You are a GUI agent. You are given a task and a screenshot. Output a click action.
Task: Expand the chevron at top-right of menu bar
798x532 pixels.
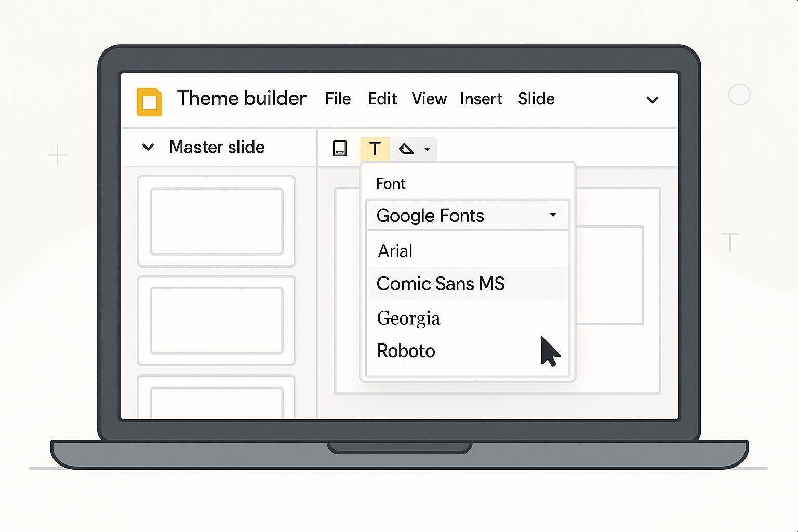tap(652, 100)
